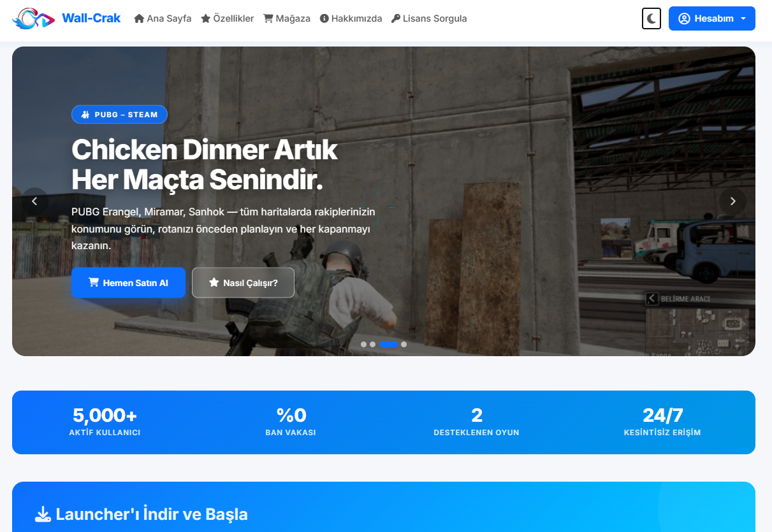Advance to the next carousel slide
This screenshot has width=772, height=532.
pyautogui.click(x=732, y=201)
